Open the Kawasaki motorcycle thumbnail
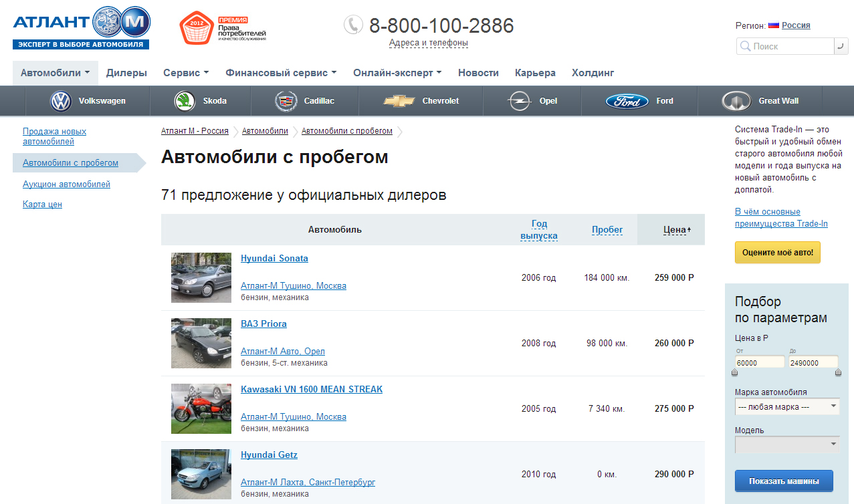Screen dimensions: 854x504 (x=201, y=408)
